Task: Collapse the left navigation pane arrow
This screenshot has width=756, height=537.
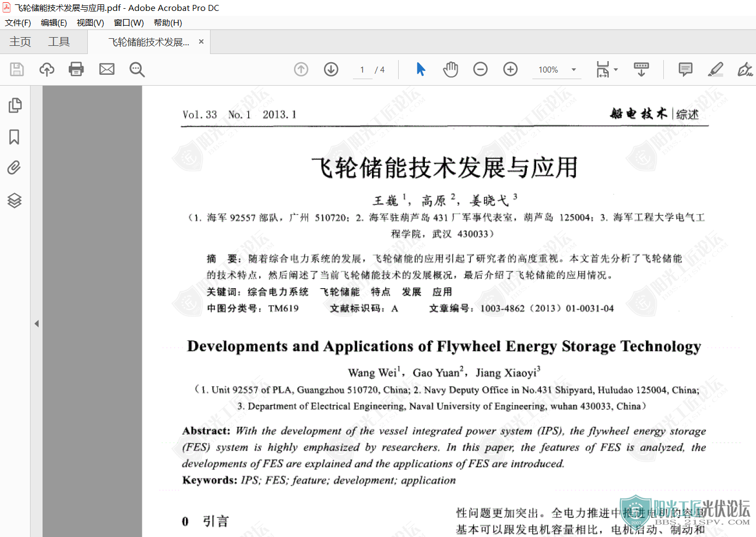Action: click(37, 324)
